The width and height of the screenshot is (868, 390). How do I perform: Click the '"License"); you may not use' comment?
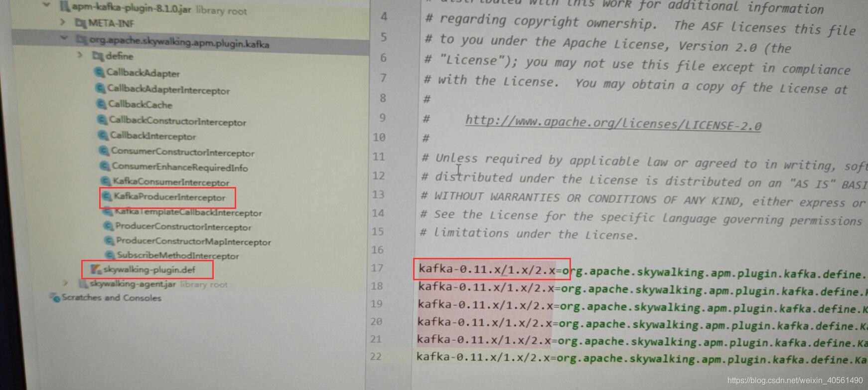[637, 64]
